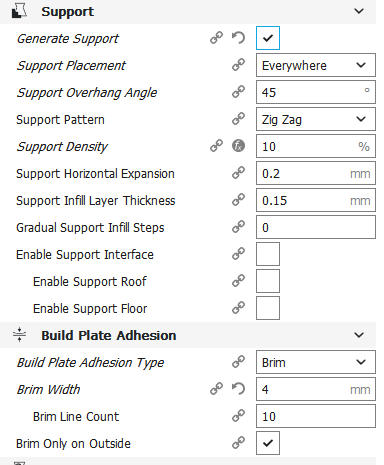
Task: Uncheck the Generate Support checkbox
Action: coord(268,38)
